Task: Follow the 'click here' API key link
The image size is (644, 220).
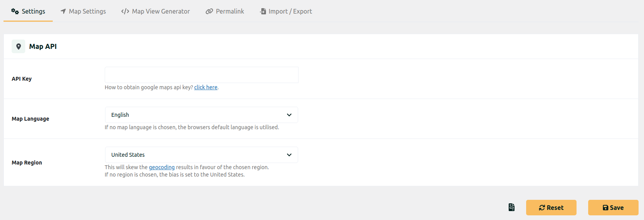Action: (x=206, y=87)
